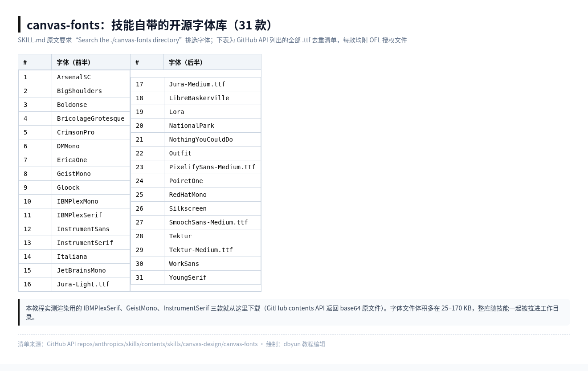
Task: Click the 字体（后半）column header
Action: click(212, 62)
